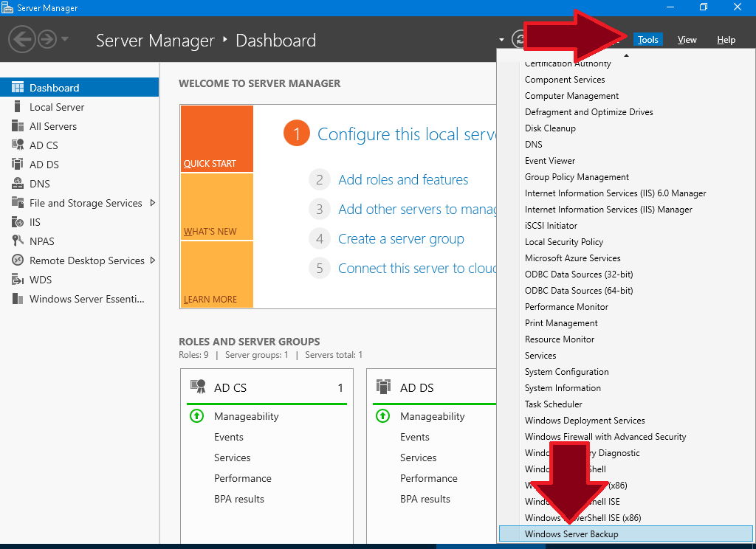Screen dimensions: 756x549
Task: Select Event Viewer from the Tools menu
Action: pyautogui.click(x=551, y=160)
